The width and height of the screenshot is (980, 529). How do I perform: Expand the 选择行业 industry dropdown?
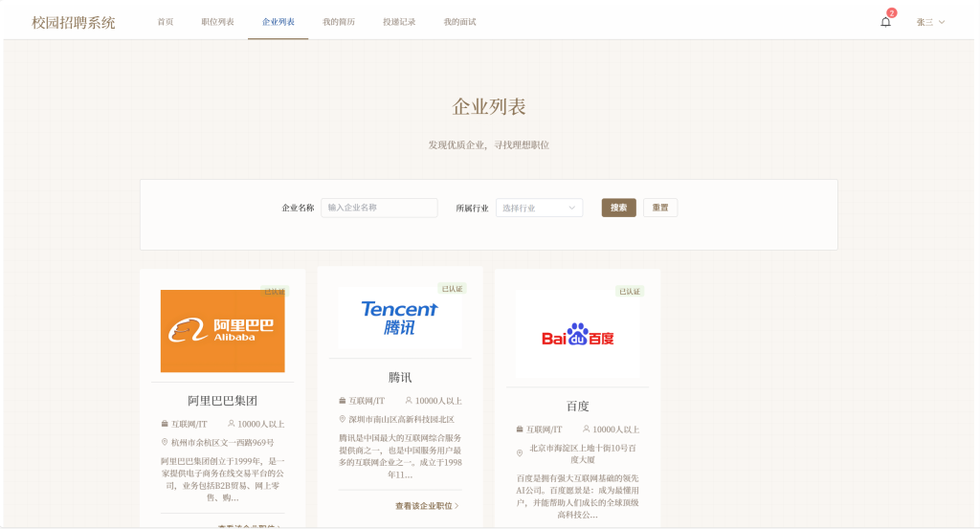540,208
